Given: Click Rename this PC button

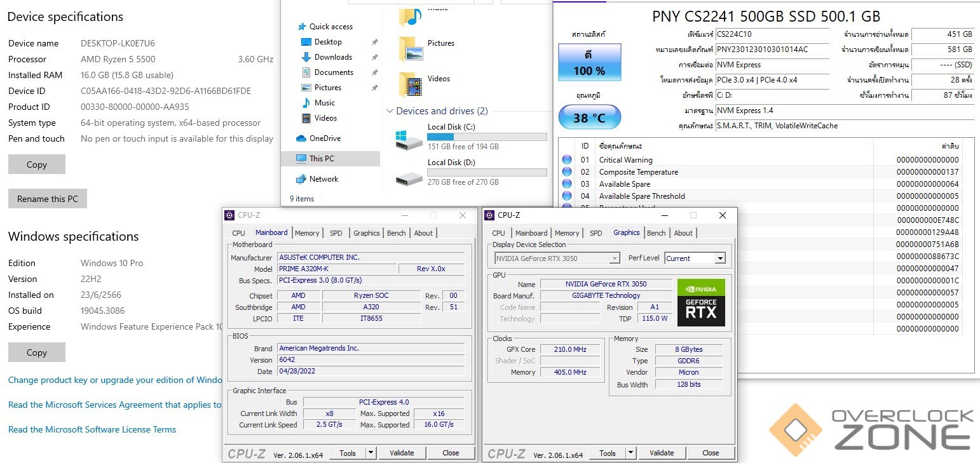Looking at the screenshot, I should (48, 199).
